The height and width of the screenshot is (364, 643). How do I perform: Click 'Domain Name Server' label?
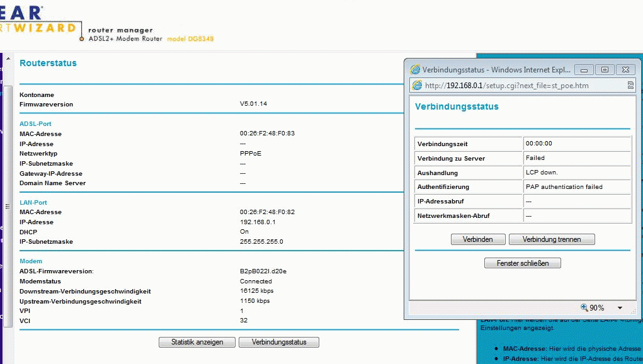52,183
